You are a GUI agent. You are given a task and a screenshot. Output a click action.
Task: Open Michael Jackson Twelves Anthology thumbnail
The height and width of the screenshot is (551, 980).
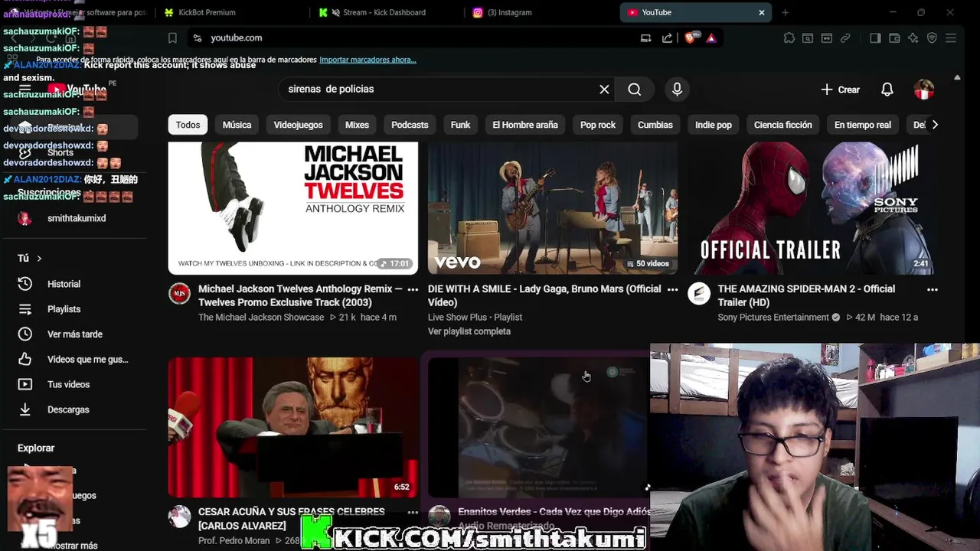point(293,207)
